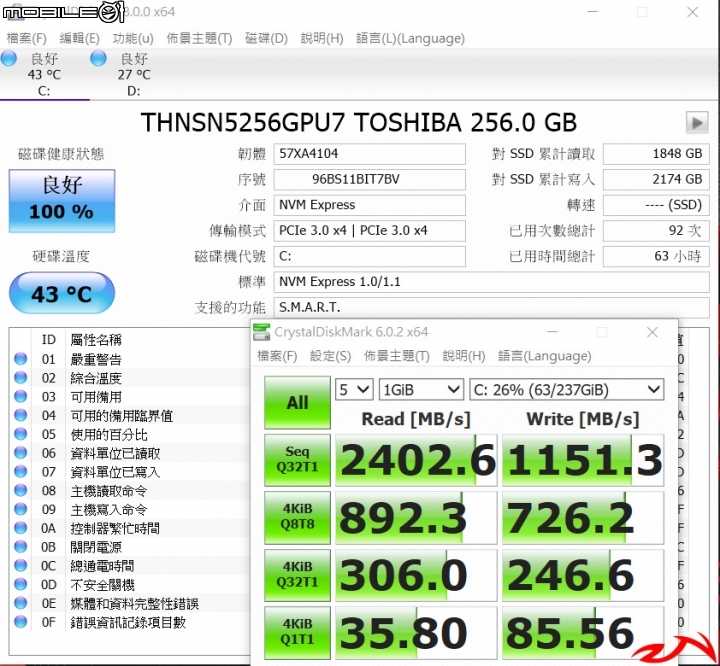Viewport: 720px width, 666px height.
Task: Open 佈景主題(T) menu in CrystalDiskMark
Action: [397, 356]
